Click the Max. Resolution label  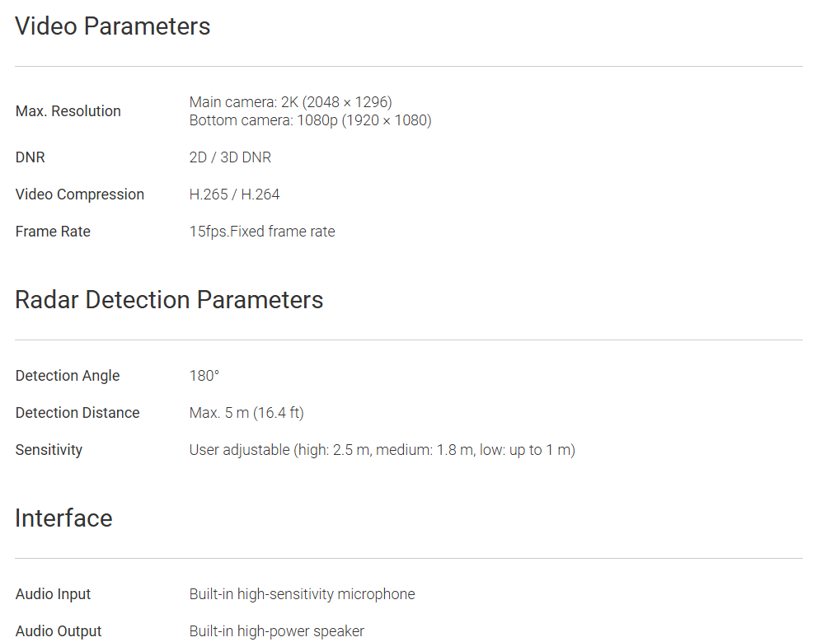[68, 111]
